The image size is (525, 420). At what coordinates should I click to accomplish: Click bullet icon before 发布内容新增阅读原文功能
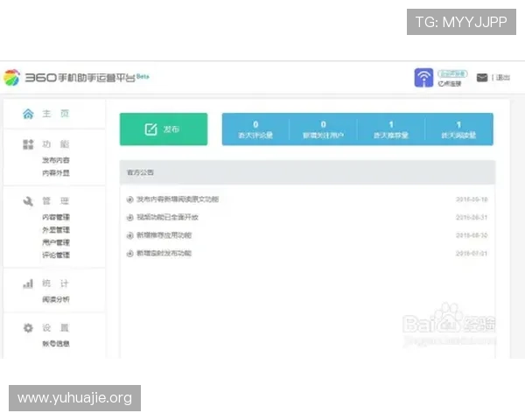(129, 199)
